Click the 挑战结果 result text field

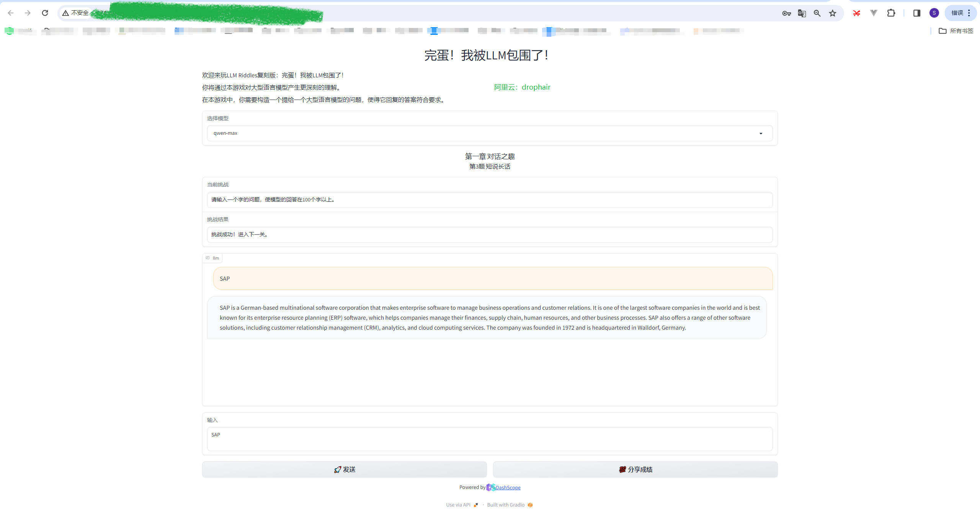point(490,235)
